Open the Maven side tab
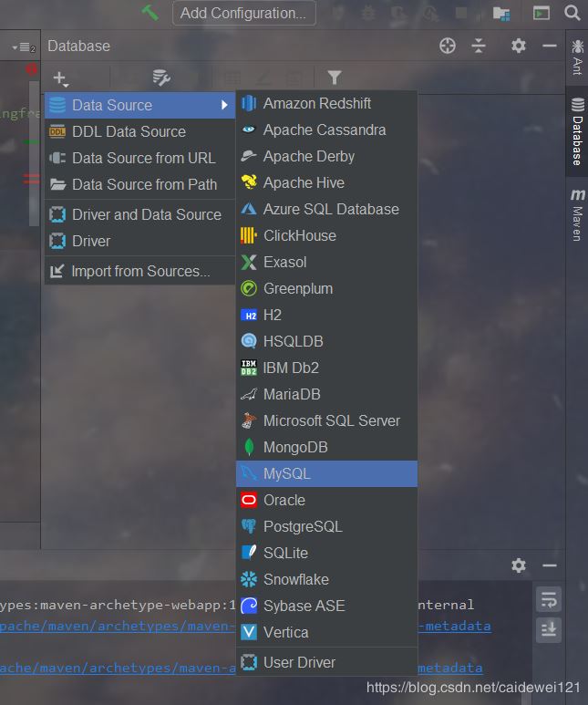 point(577,214)
